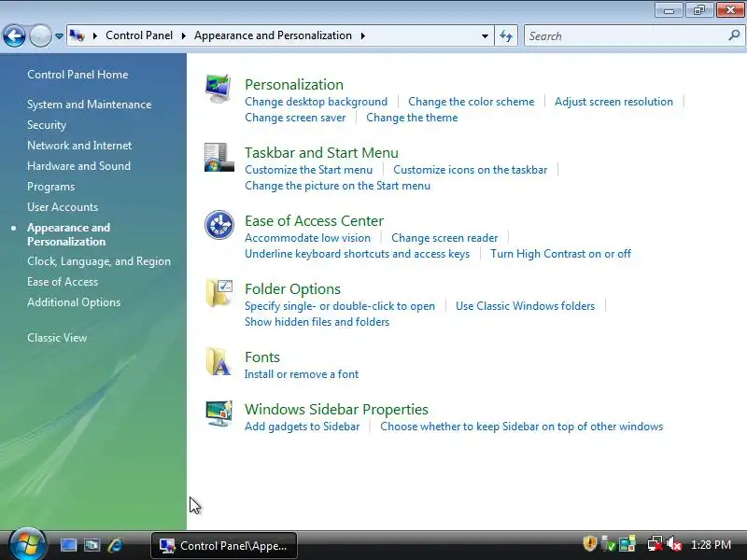Click Switch between windows quick launch icon
The height and width of the screenshot is (560, 747).
pos(92,545)
